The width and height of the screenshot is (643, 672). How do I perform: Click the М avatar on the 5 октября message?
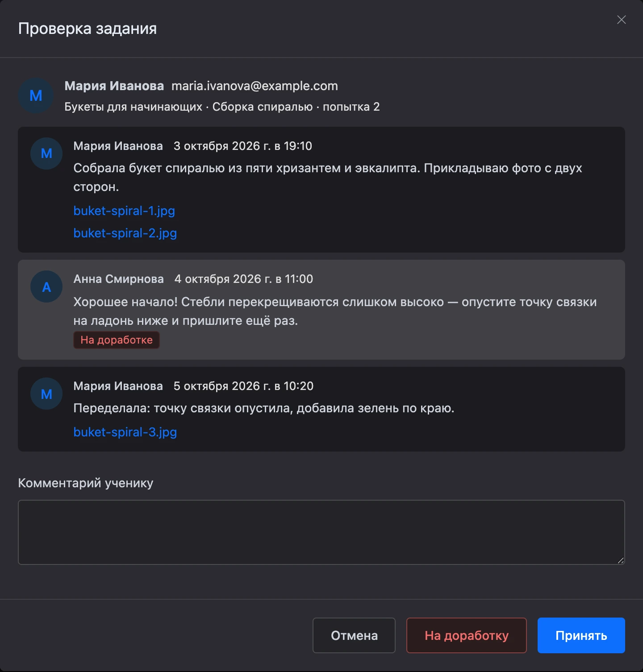46,394
